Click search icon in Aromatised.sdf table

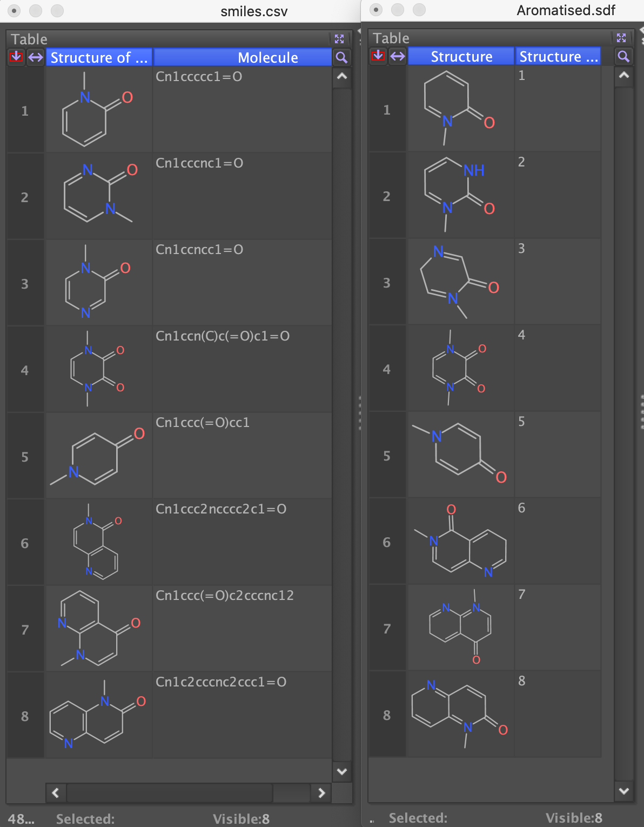[x=623, y=56]
